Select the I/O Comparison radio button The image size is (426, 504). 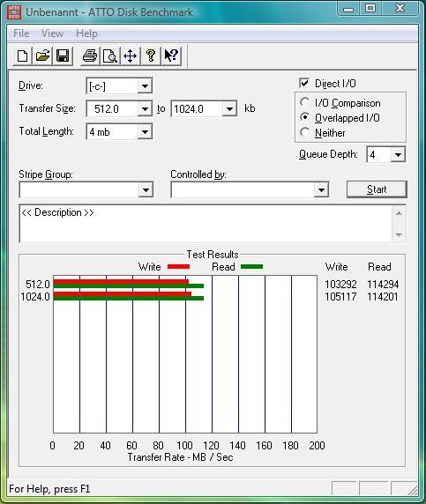(304, 102)
